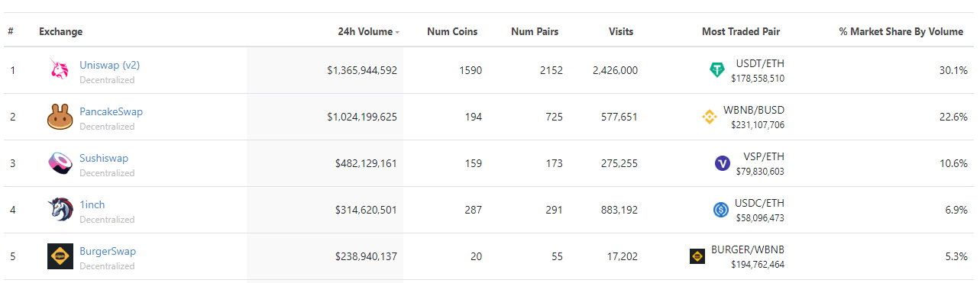Screen dimensions: 980x283
Task: Click the # rank column header
Action: (x=11, y=31)
